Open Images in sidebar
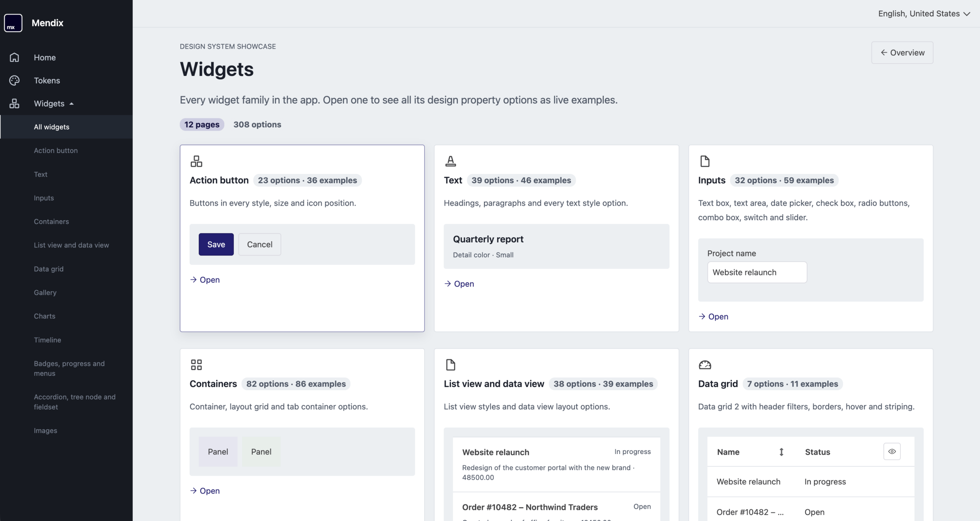Screen dimensions: 980x521 pyautogui.click(x=67, y=431)
